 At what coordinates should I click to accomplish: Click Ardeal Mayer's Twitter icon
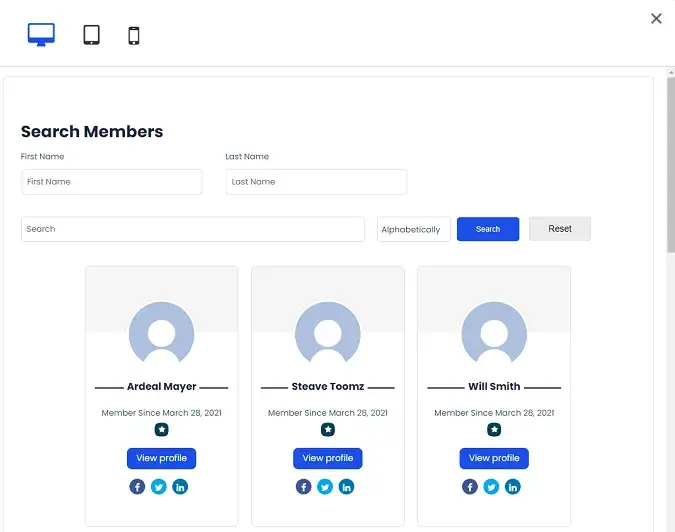[159, 487]
